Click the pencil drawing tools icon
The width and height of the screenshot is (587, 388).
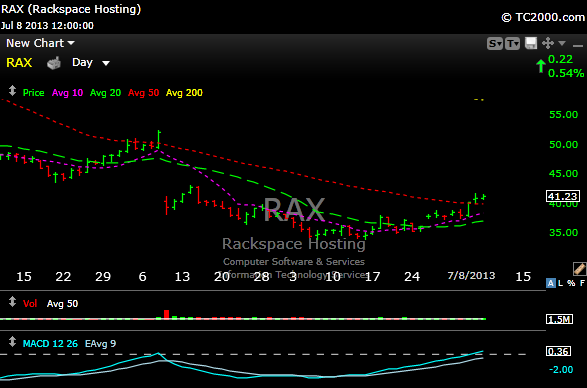(x=579, y=269)
